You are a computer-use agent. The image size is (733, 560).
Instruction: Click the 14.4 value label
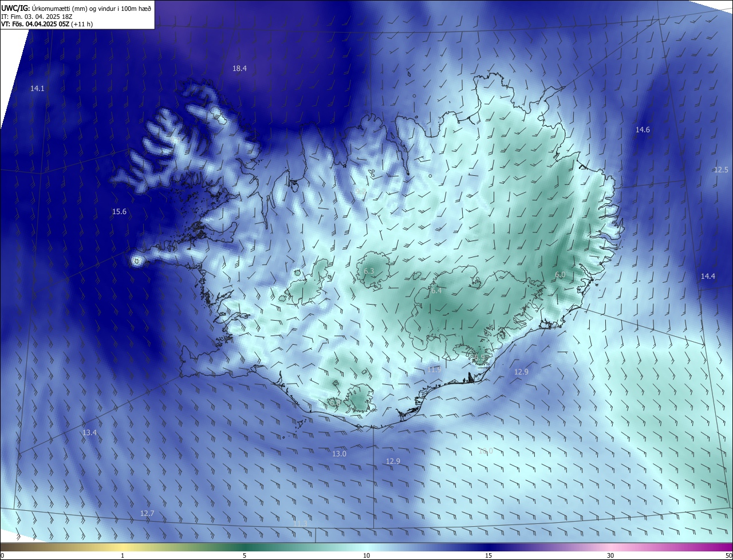(x=708, y=277)
